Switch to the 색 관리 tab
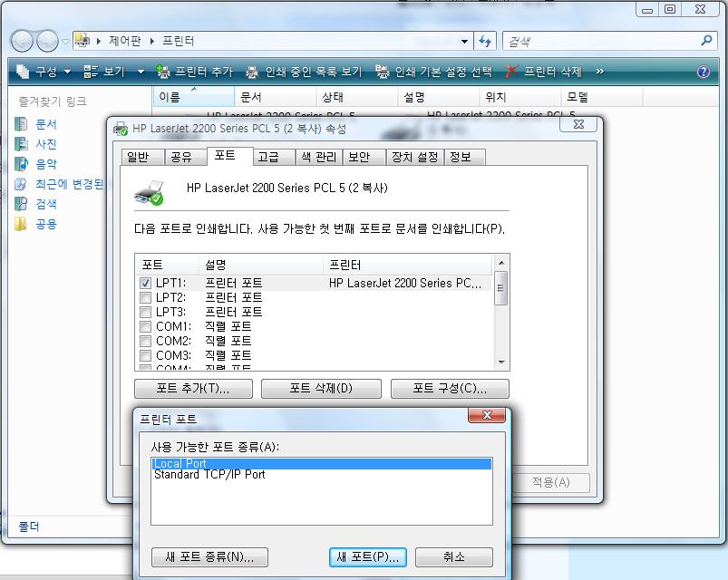Image resolution: width=728 pixels, height=580 pixels. [x=318, y=158]
